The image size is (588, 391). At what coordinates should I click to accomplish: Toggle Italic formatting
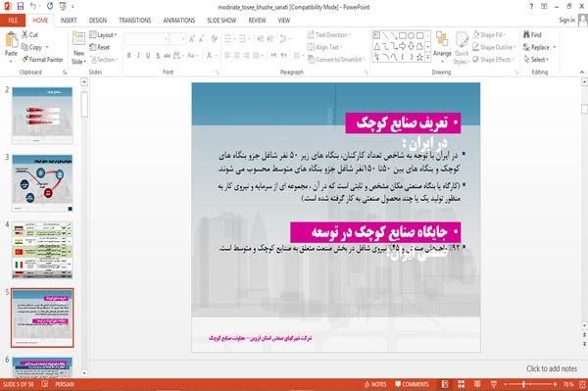[138, 56]
